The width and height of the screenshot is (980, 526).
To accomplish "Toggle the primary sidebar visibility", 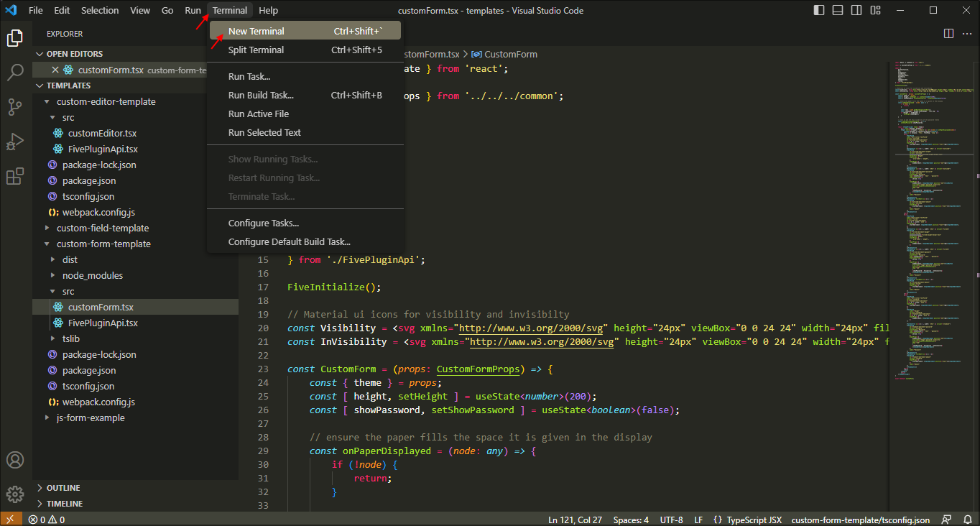I will pyautogui.click(x=818, y=9).
